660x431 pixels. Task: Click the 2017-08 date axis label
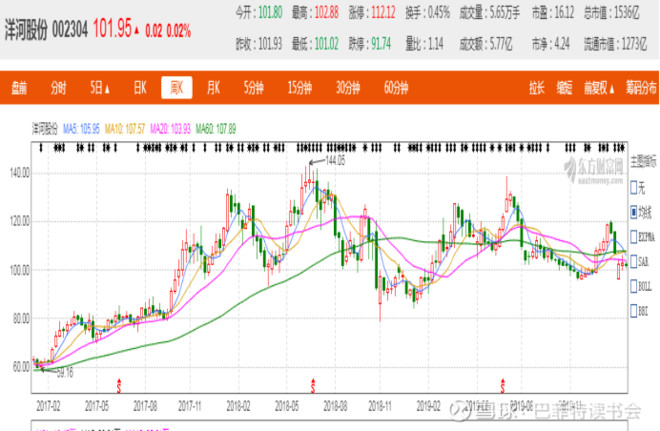145,406
